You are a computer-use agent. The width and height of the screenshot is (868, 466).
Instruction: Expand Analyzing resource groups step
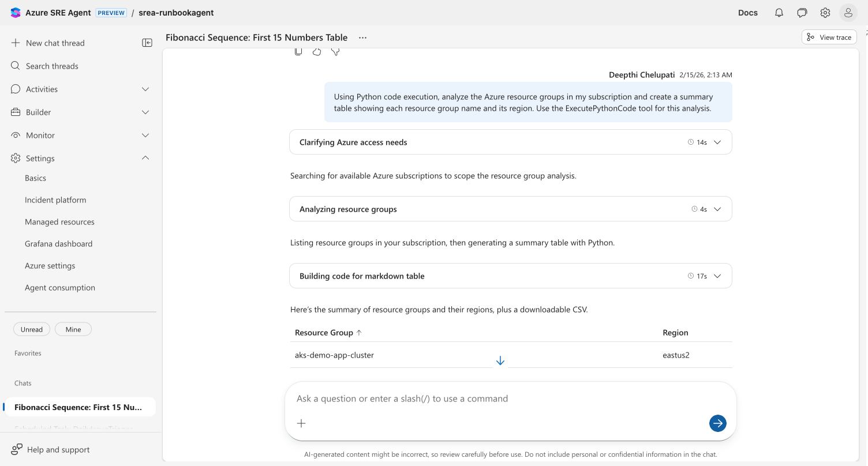[510, 209]
